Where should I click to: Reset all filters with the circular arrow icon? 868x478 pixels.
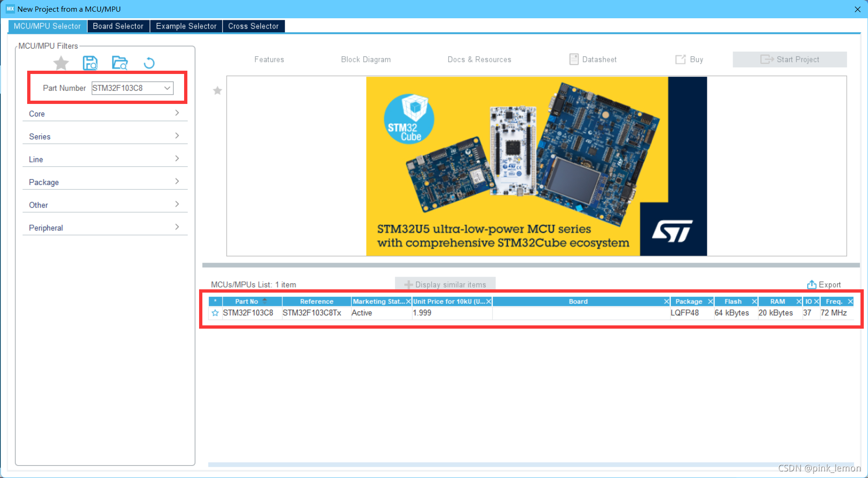click(149, 63)
